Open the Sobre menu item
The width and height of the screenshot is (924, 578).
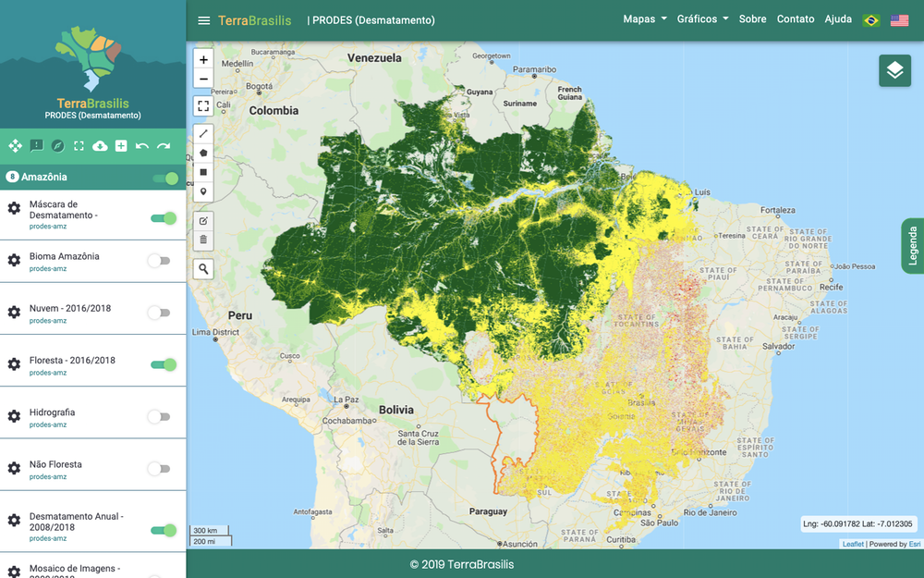tap(752, 18)
